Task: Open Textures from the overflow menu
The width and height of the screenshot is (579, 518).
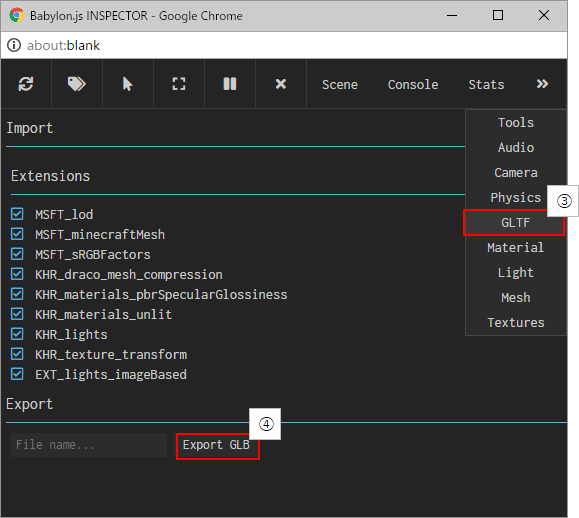Action: 516,323
